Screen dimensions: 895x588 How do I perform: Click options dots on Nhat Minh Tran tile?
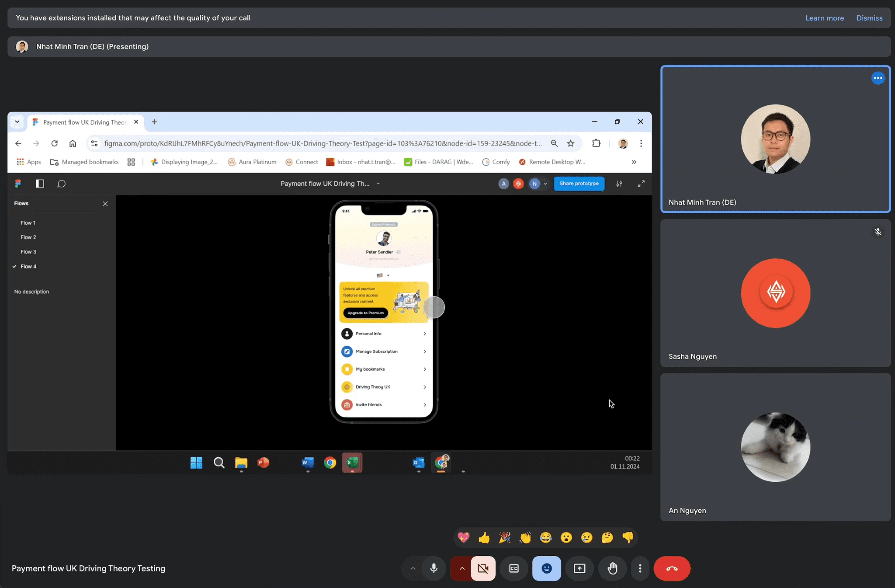[878, 78]
